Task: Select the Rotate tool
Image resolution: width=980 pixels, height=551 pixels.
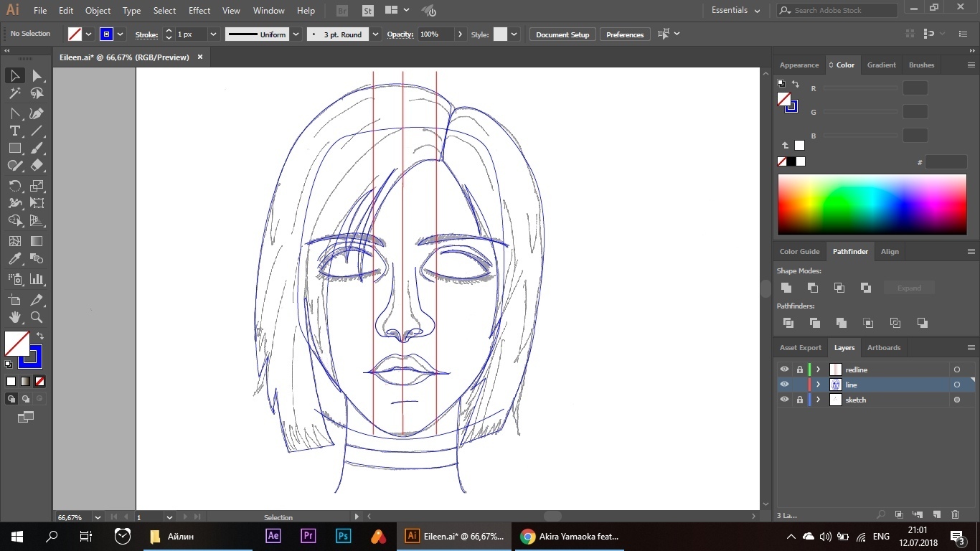Action: pyautogui.click(x=14, y=186)
